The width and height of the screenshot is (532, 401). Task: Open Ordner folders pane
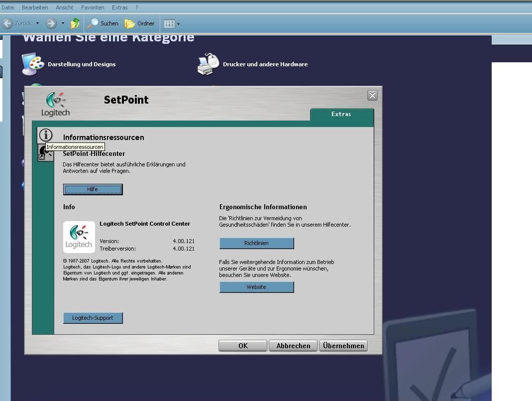click(x=139, y=23)
